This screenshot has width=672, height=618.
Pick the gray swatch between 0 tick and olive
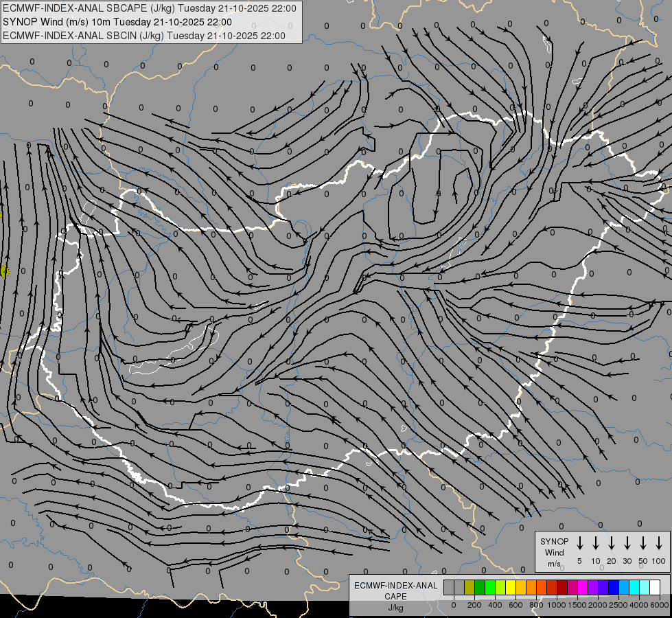459,587
